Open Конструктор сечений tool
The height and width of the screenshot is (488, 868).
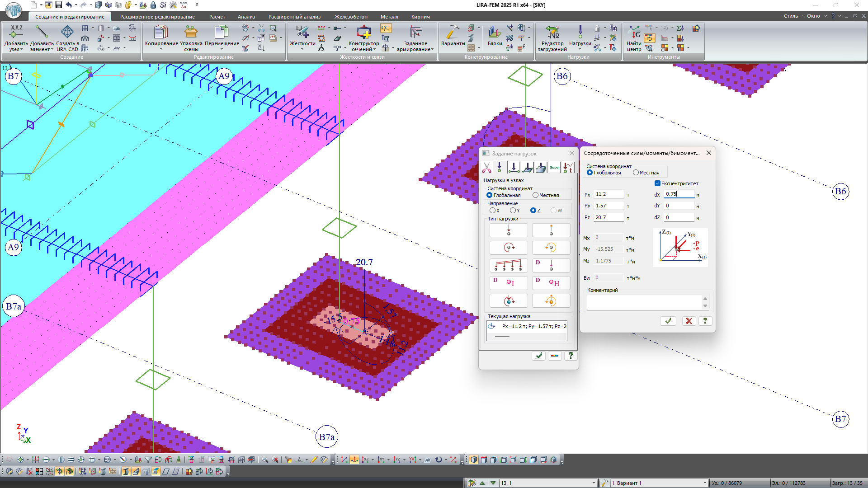point(363,33)
